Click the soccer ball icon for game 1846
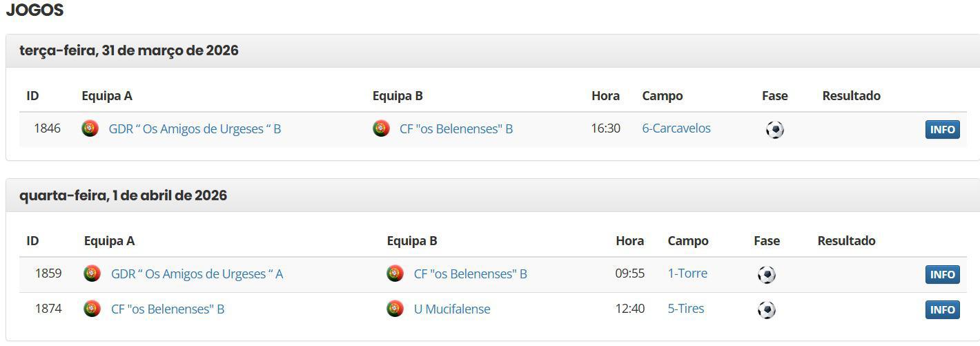 point(774,130)
